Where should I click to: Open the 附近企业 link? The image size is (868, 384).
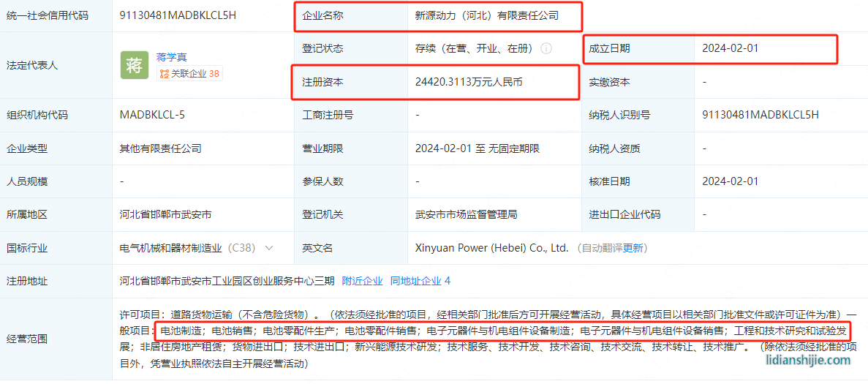(x=362, y=281)
